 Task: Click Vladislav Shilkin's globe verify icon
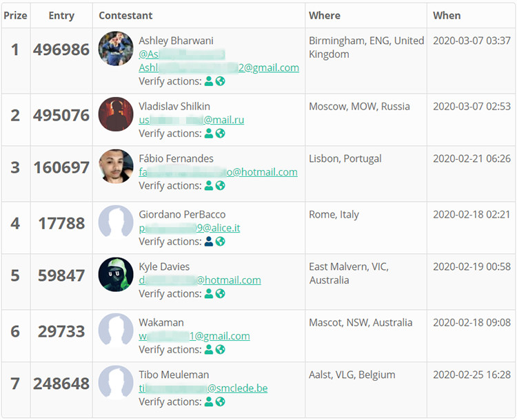pos(221,134)
